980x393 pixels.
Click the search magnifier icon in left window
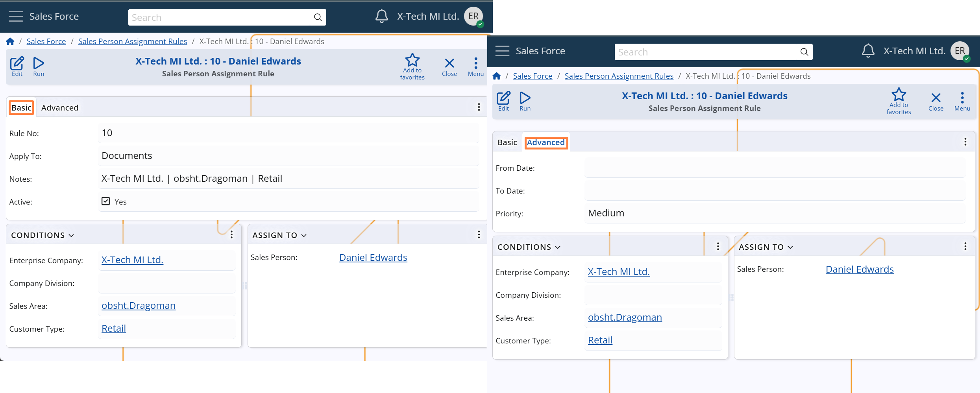318,17
